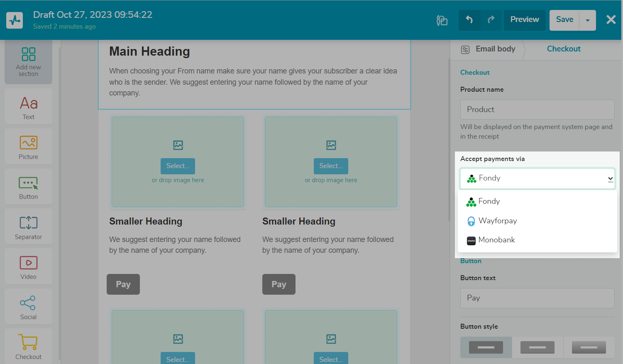Click the right column's Pay button
The width and height of the screenshot is (623, 364).
pyautogui.click(x=279, y=284)
